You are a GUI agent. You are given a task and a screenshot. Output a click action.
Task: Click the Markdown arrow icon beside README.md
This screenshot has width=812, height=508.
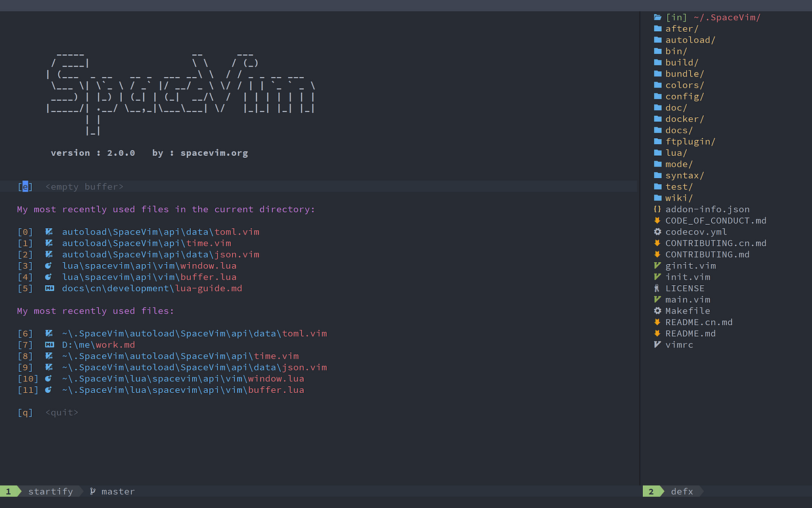[x=657, y=333]
